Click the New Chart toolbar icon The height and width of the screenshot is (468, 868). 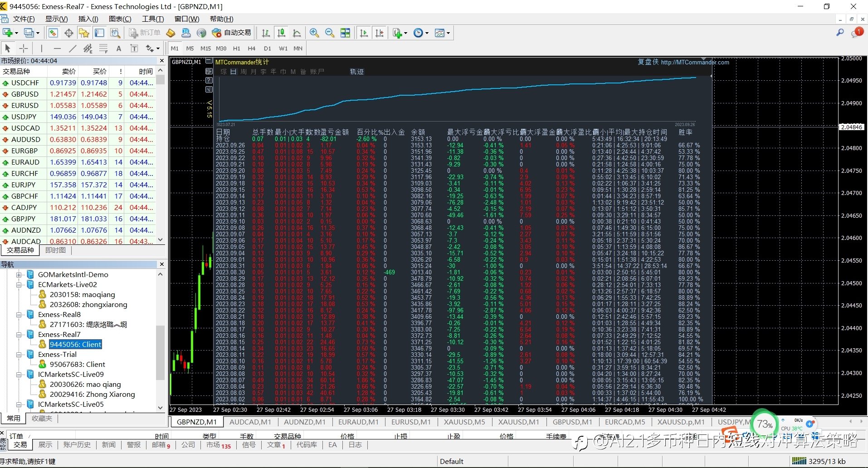(7, 33)
